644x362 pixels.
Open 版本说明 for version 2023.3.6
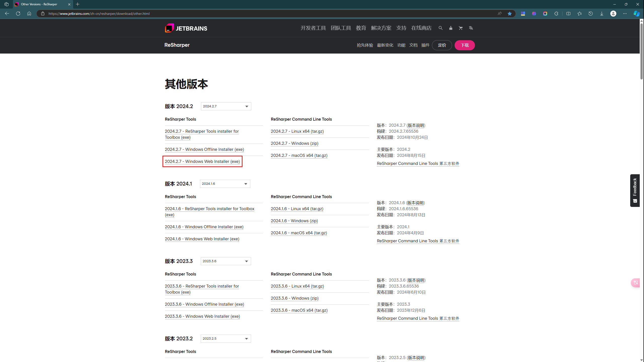[416, 280]
